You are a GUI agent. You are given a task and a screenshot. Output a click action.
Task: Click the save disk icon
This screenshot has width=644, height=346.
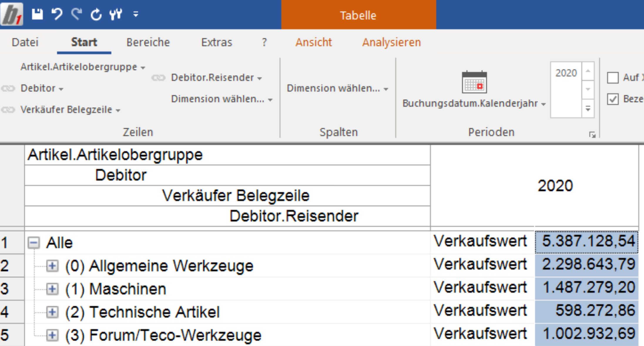[x=37, y=14]
